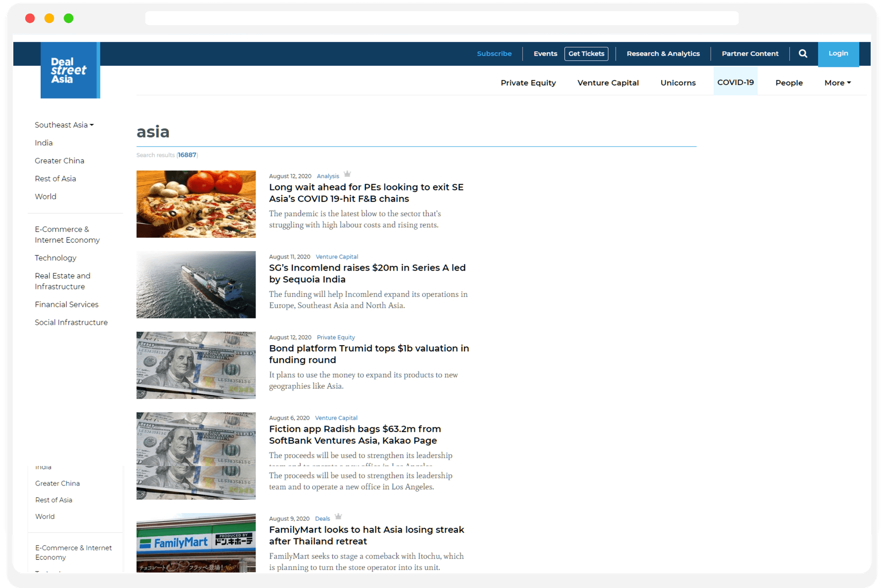Open the FamilyMart storefront thumbnail

click(196, 542)
